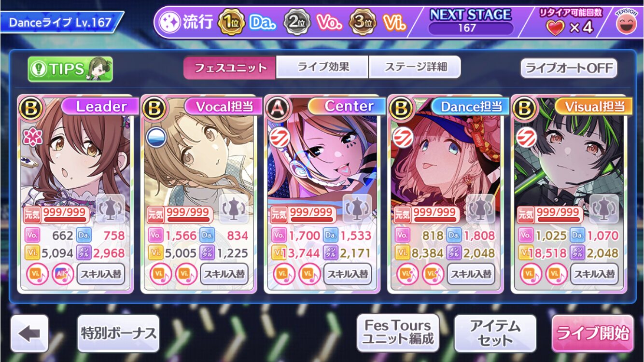Switch to the ステージ詳細 tab

[415, 67]
